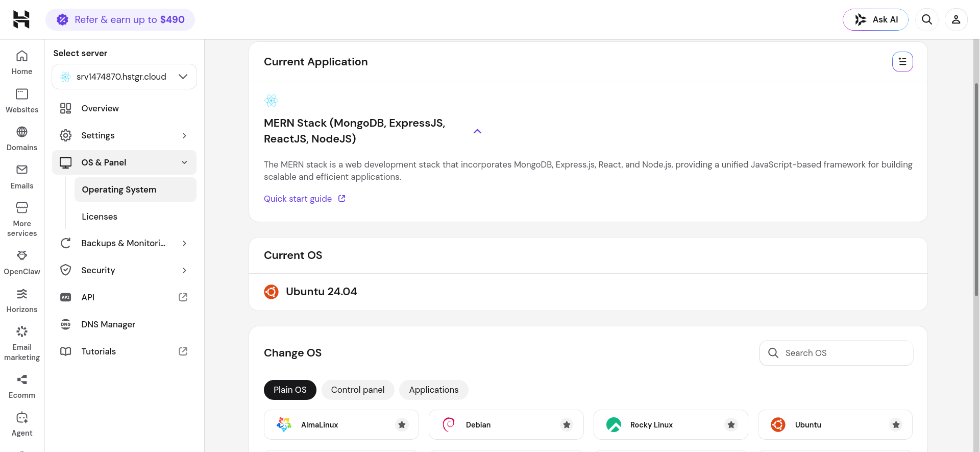Click the API badge icon
The image size is (980, 452).
point(66,297)
